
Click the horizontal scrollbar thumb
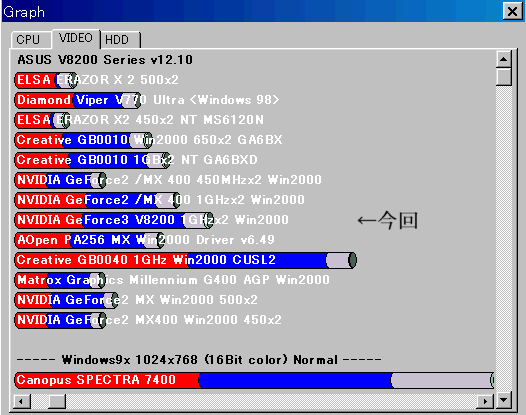coord(57,401)
